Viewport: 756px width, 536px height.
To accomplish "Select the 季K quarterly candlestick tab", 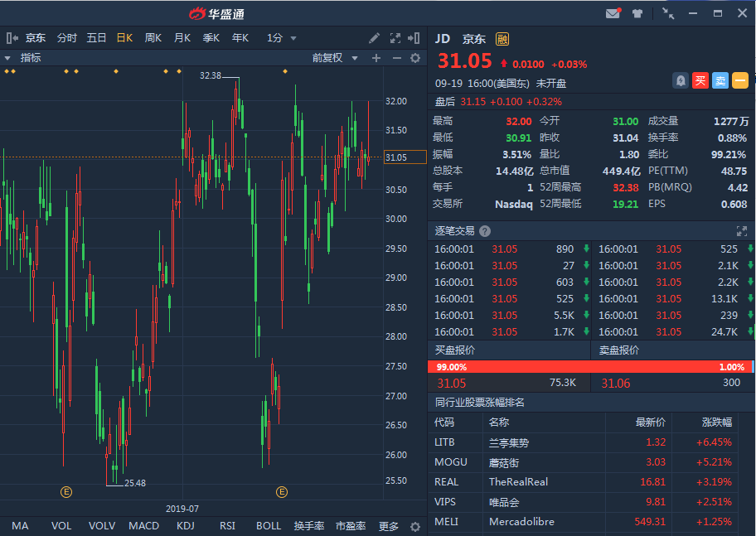I will (x=211, y=38).
